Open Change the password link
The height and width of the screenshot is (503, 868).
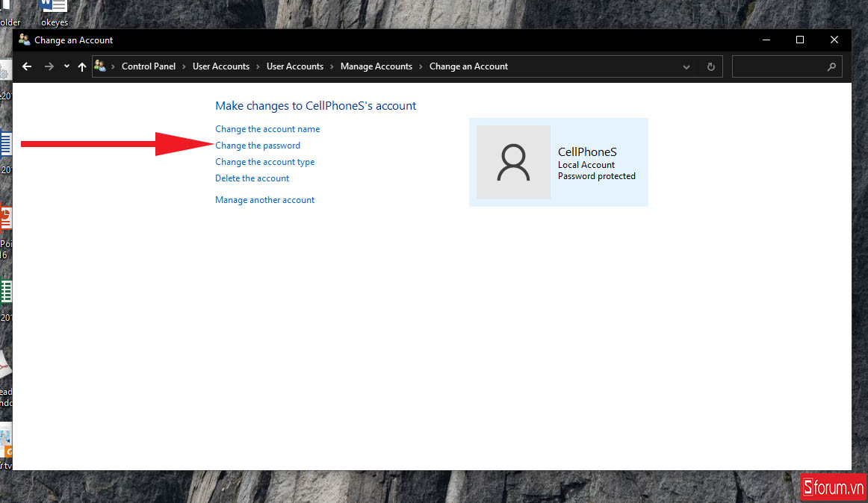click(258, 146)
